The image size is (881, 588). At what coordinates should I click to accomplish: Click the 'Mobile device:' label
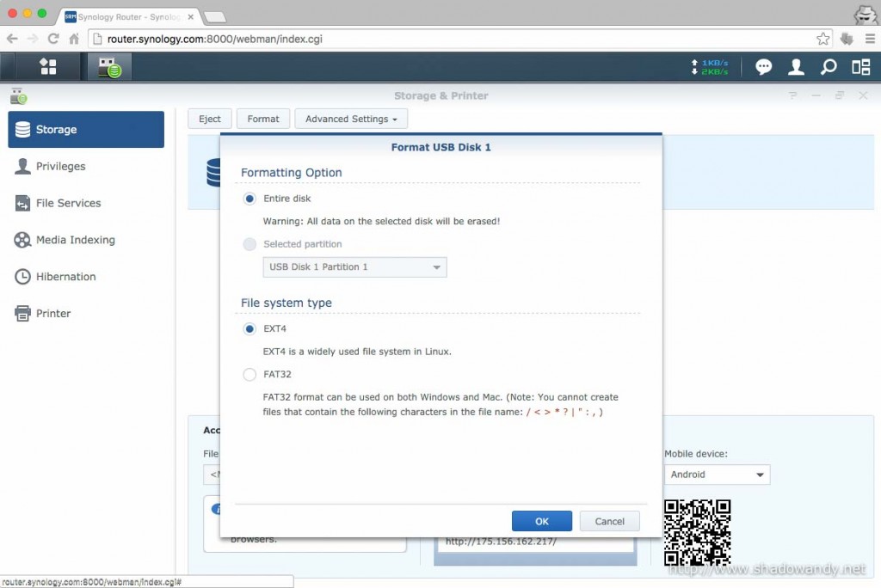pos(695,454)
